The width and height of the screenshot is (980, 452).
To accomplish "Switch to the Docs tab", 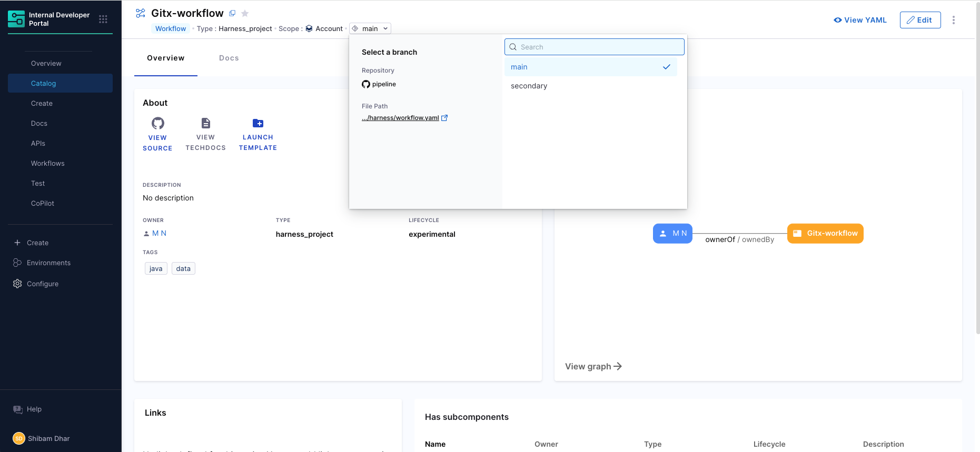I will [x=229, y=58].
